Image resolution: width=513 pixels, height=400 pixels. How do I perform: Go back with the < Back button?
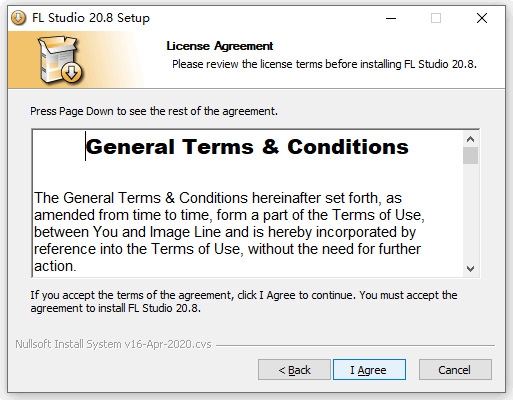(294, 369)
